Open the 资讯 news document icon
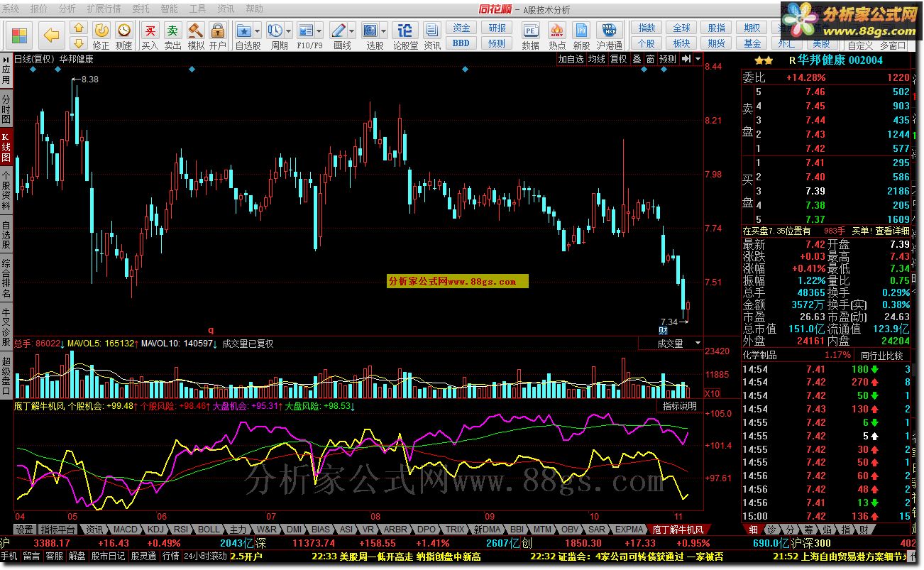 [x=431, y=31]
